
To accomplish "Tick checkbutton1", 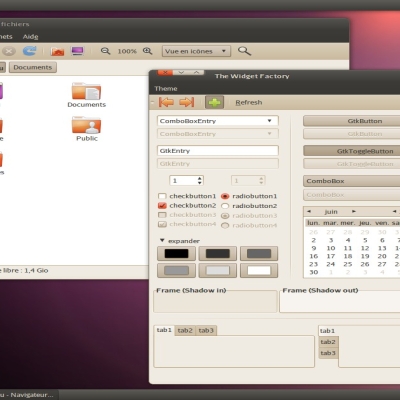I will click(x=162, y=196).
